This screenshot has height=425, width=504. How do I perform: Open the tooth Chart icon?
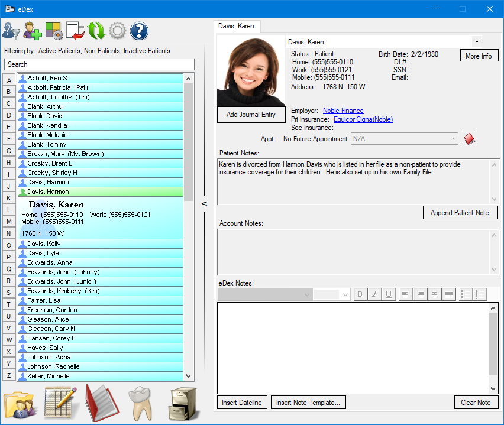(x=141, y=404)
